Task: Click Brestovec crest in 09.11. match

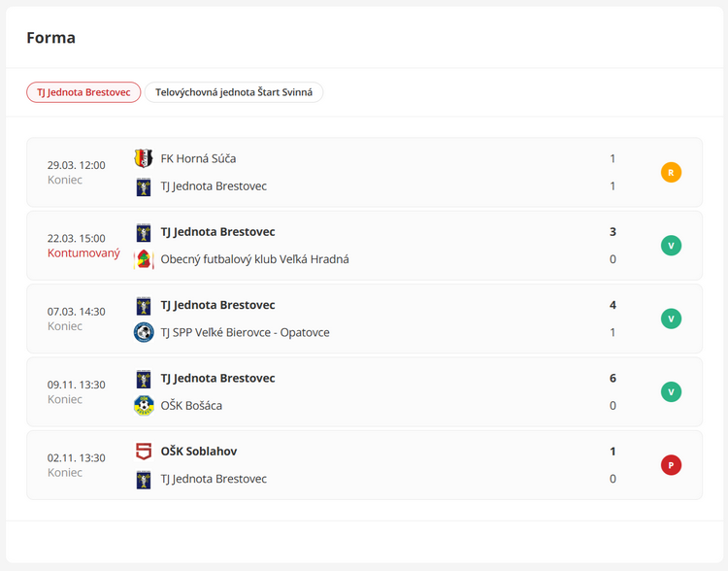Action: [144, 378]
